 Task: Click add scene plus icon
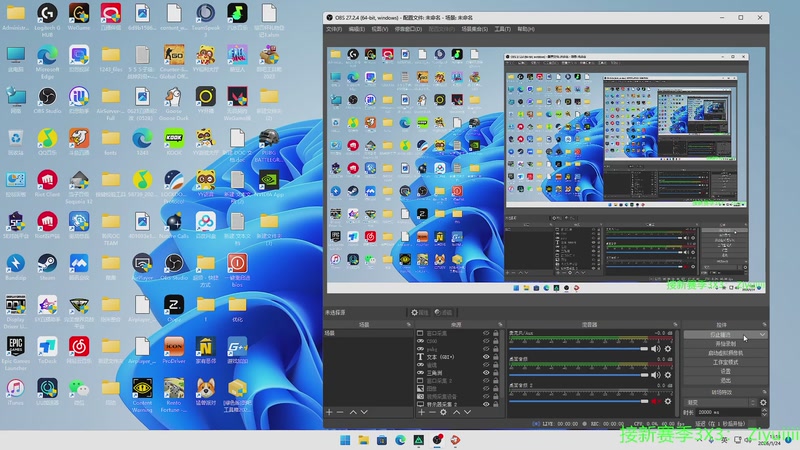329,412
